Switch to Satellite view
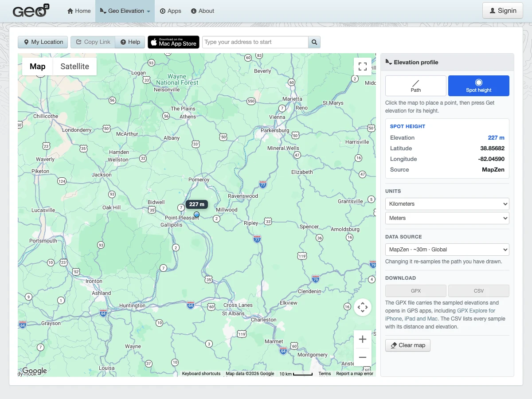The height and width of the screenshot is (399, 532). 75,66
